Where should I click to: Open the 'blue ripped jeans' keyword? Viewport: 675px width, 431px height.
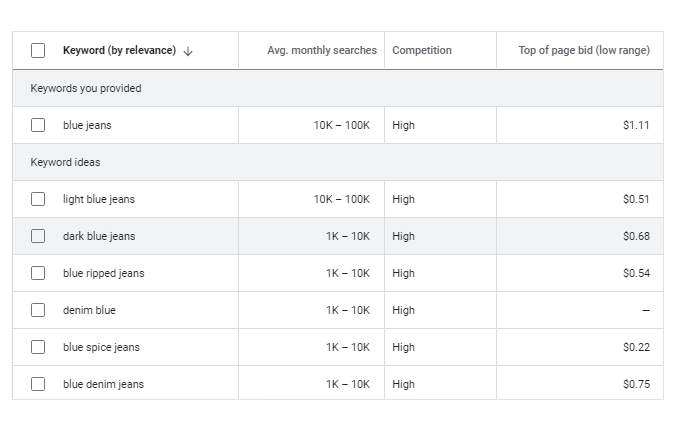click(103, 273)
